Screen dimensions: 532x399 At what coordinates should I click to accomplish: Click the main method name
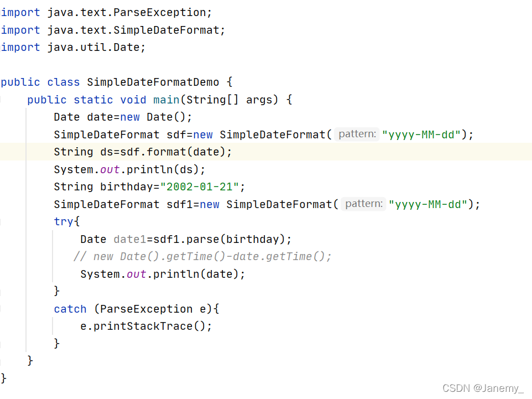pos(166,100)
